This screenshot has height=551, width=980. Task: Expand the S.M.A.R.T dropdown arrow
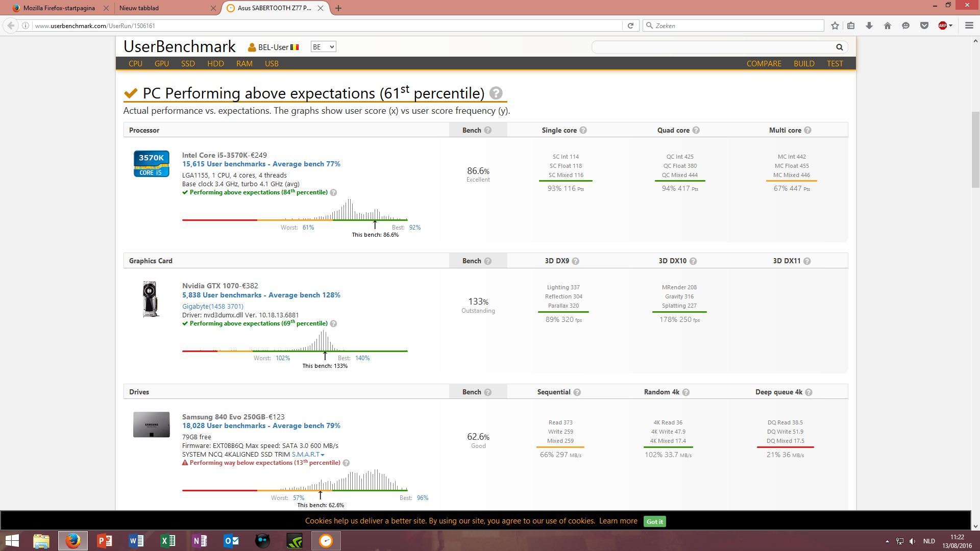point(323,455)
